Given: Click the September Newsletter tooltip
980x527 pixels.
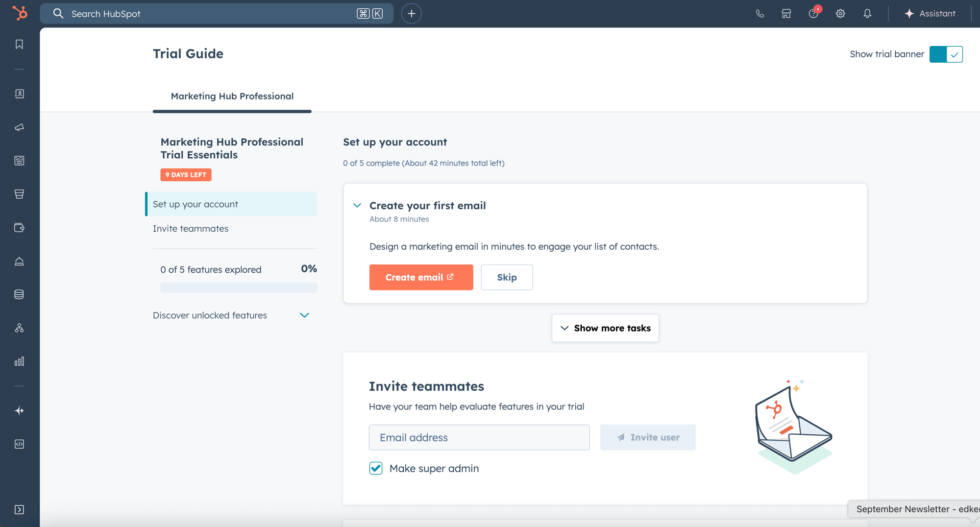Looking at the screenshot, I should coord(914,509).
